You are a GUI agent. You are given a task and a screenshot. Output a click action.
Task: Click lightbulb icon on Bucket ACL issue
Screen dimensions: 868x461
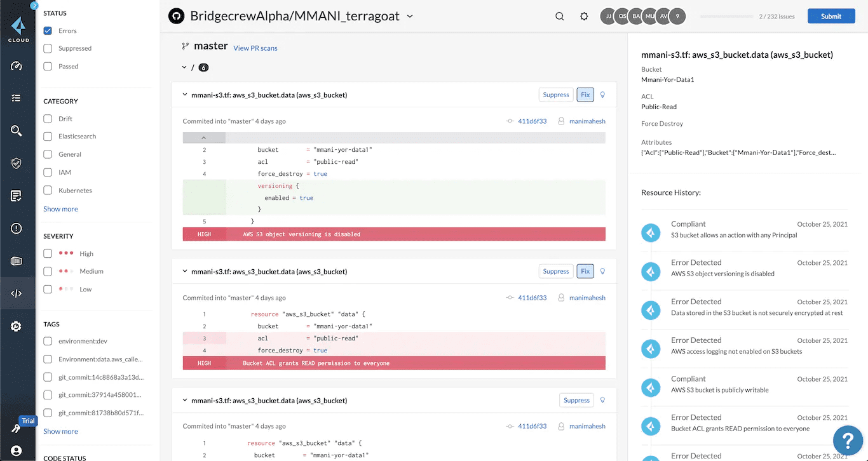point(602,271)
